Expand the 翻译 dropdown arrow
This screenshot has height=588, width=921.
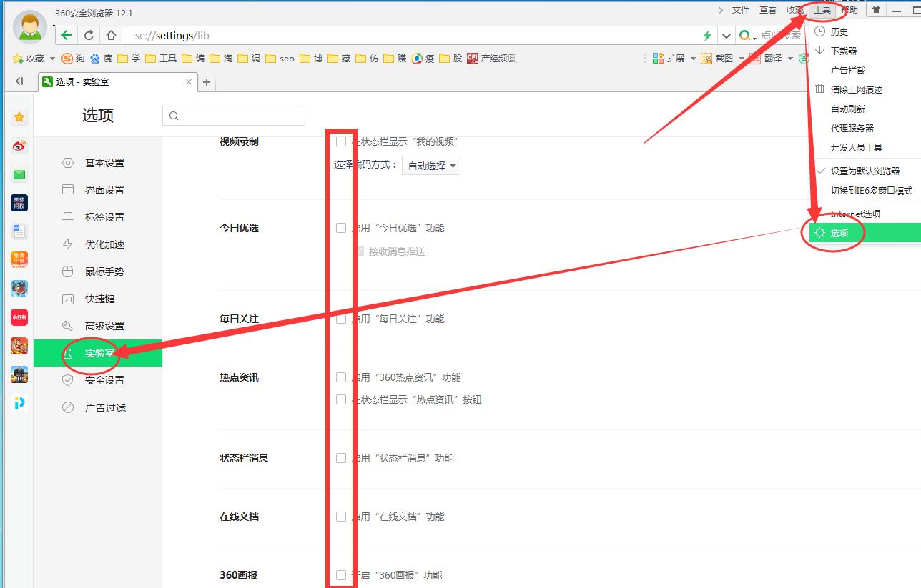(x=790, y=59)
